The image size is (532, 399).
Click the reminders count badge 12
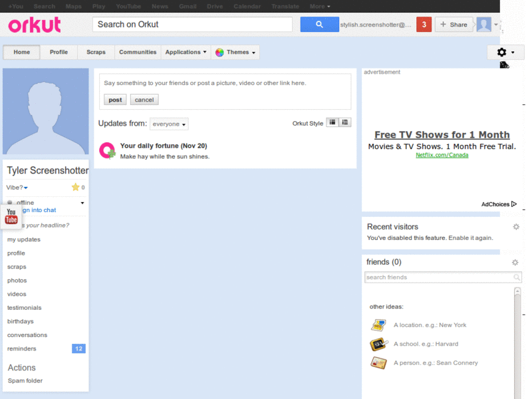[78, 348]
